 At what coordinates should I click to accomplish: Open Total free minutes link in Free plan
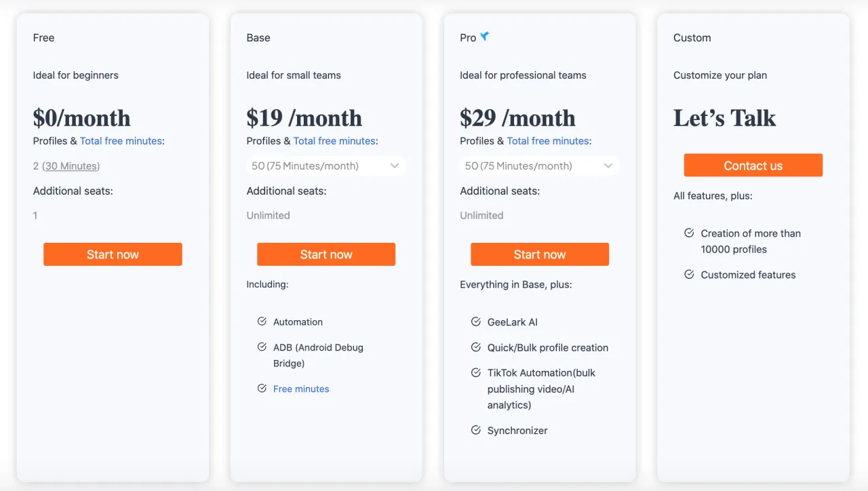121,141
